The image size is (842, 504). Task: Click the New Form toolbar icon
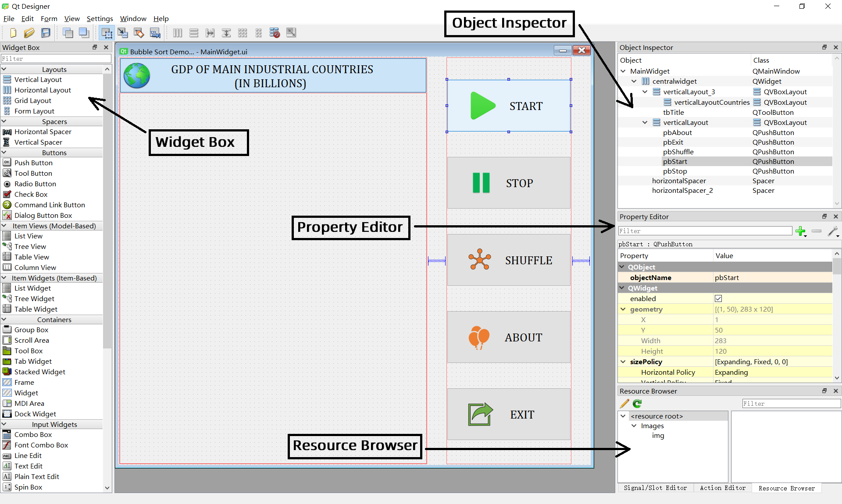tap(13, 33)
